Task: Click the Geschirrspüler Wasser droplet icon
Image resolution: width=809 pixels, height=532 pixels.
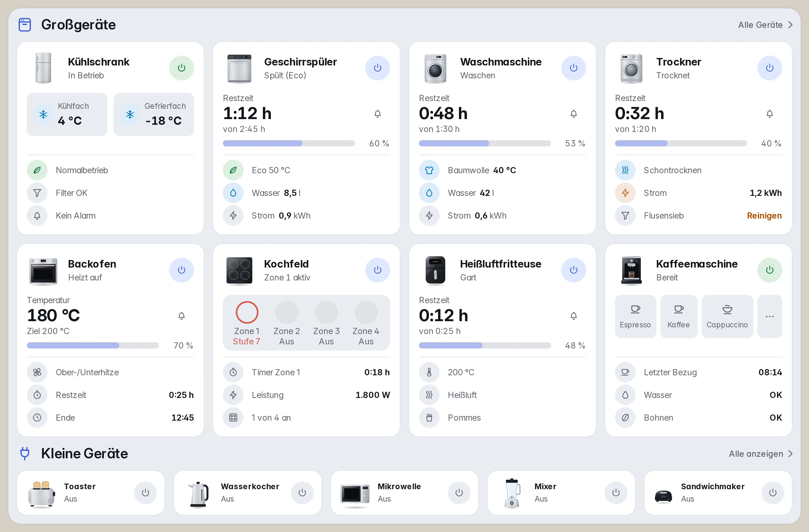Action: point(233,193)
